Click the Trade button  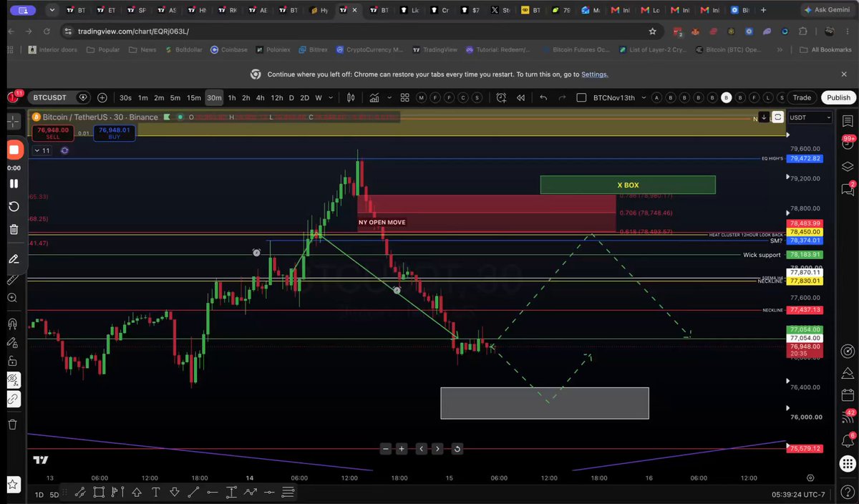coord(802,98)
